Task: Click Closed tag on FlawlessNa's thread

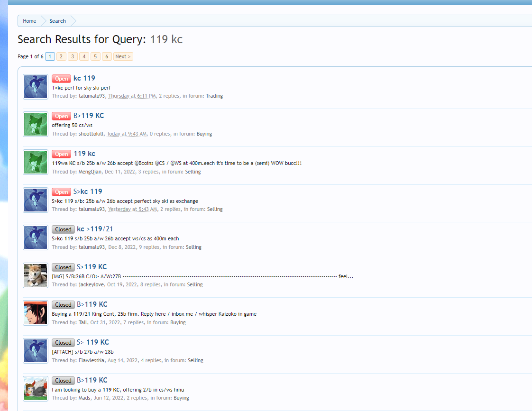Action: click(x=63, y=343)
